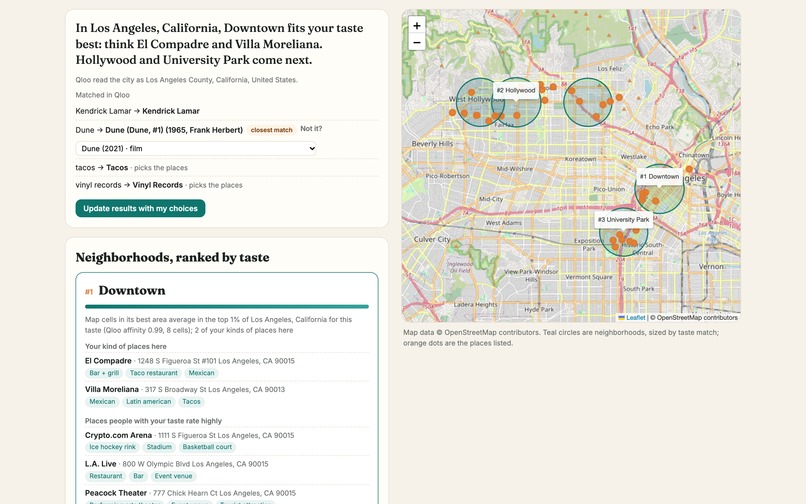Click 'Neighborhoods, ranked by taste' heading
This screenshot has width=806, height=504.
pos(172,257)
